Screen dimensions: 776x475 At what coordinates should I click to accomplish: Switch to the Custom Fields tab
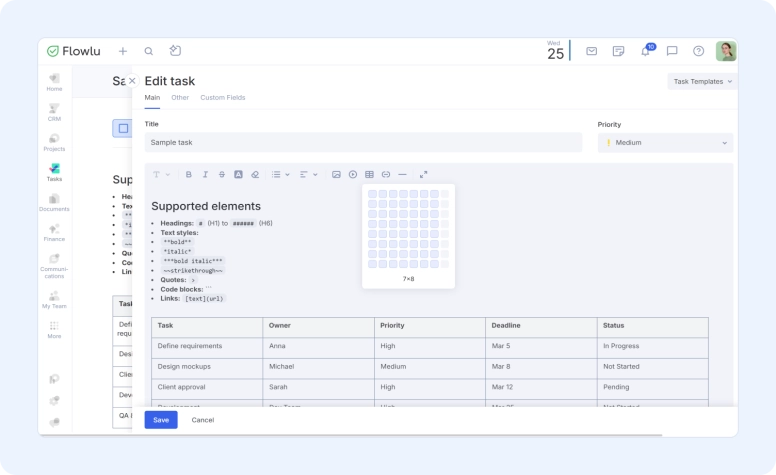[222, 98]
